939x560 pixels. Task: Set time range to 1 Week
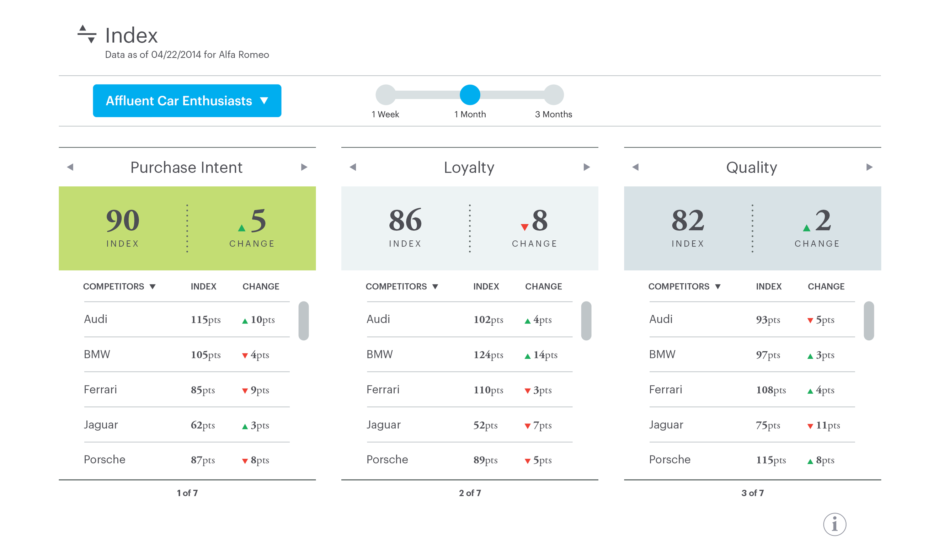coord(385,94)
